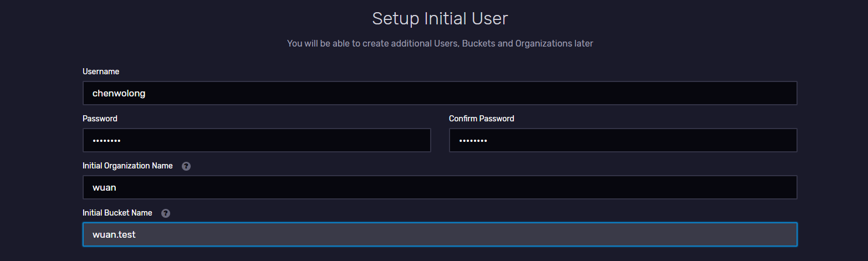Click the 'Confirm Password' label text
Viewport: 868px width, 261px height.
coord(482,119)
